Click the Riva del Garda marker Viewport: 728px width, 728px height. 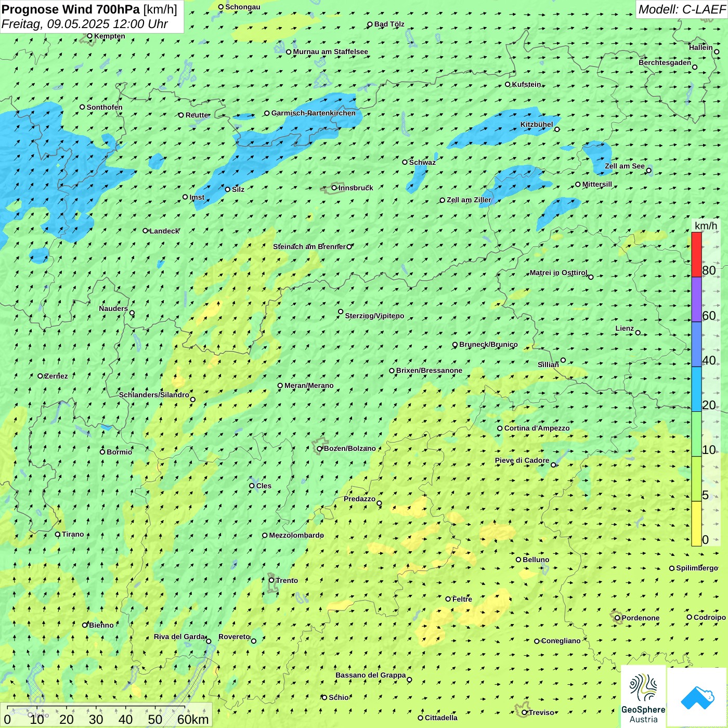(x=209, y=641)
